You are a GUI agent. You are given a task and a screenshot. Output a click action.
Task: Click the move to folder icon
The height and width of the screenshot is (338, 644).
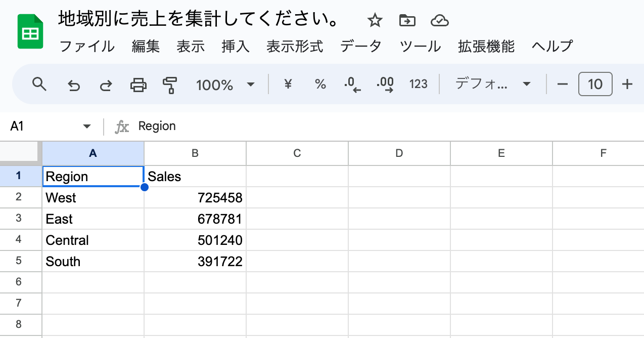coord(407,20)
